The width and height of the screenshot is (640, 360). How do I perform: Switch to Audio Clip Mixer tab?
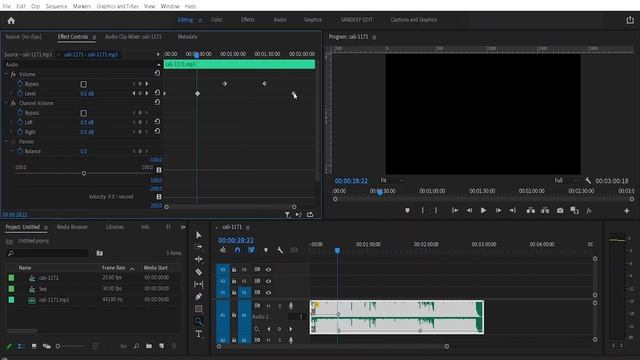133,37
